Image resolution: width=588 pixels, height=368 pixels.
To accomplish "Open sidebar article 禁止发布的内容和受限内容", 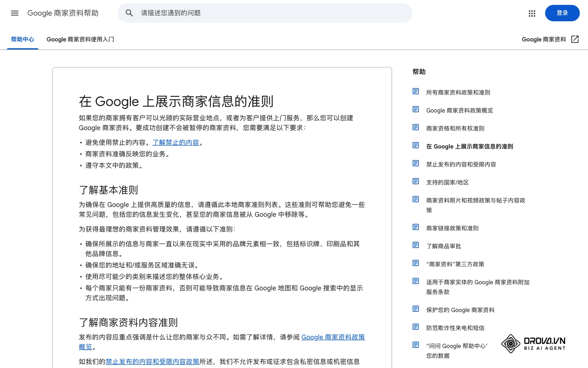I will tap(461, 164).
